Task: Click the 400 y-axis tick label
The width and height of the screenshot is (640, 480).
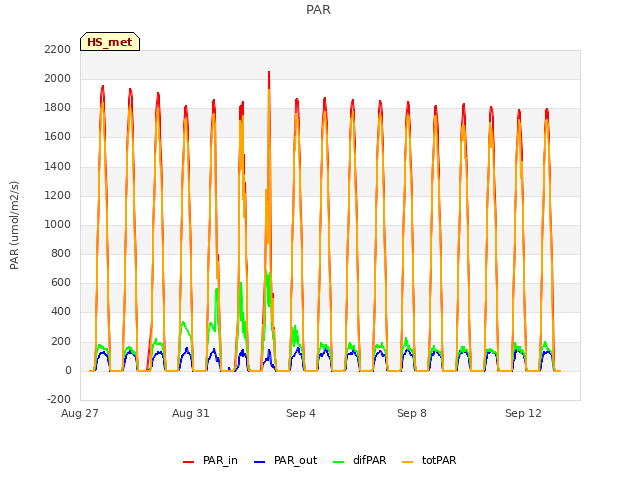Action: click(61, 311)
